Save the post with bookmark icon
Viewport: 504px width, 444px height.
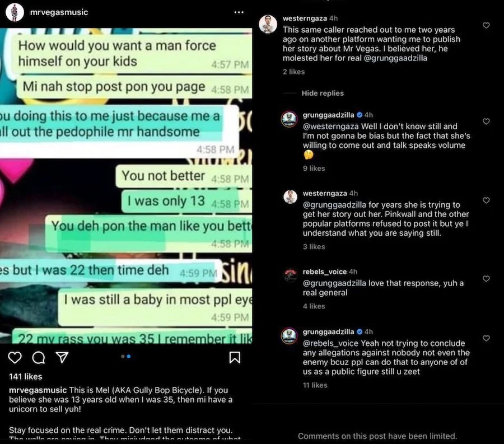click(235, 357)
